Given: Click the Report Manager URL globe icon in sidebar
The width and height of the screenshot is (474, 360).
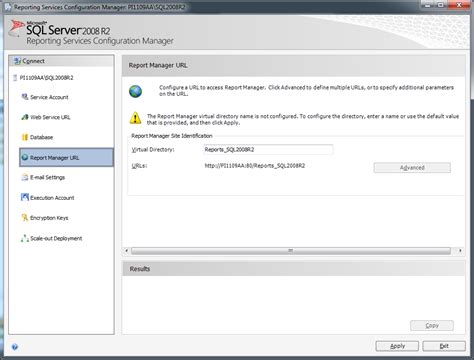Looking at the screenshot, I should [25, 157].
